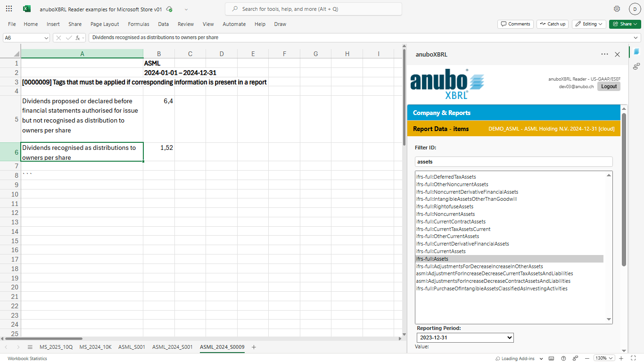This screenshot has width=644, height=362.
Task: Click the Logout button
Action: coord(609,86)
